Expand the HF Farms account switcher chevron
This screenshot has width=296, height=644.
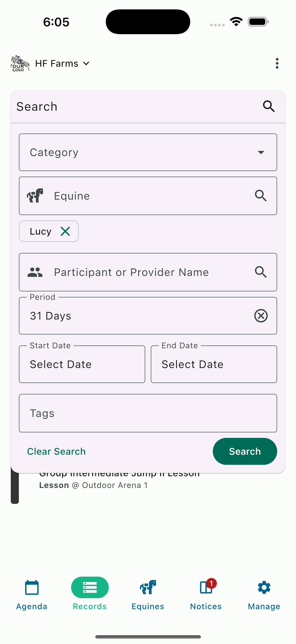tap(86, 64)
